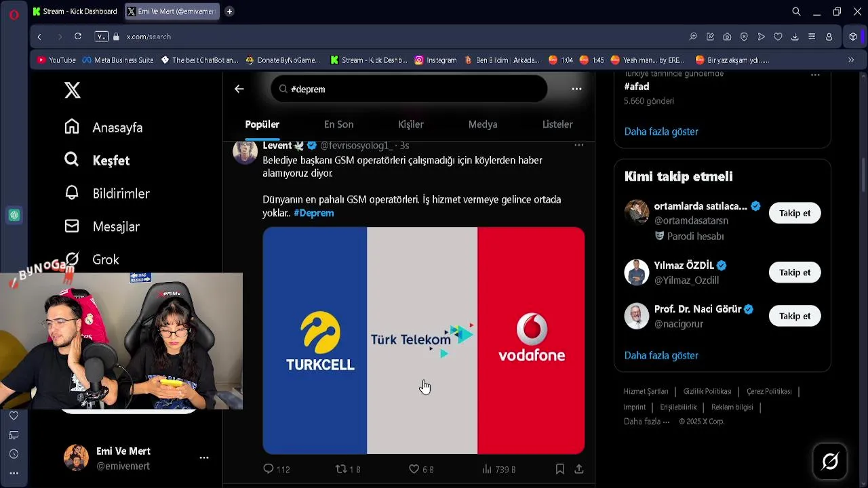Go to Anasayfa in X sidebar
The width and height of the screenshot is (868, 488).
tap(104, 127)
